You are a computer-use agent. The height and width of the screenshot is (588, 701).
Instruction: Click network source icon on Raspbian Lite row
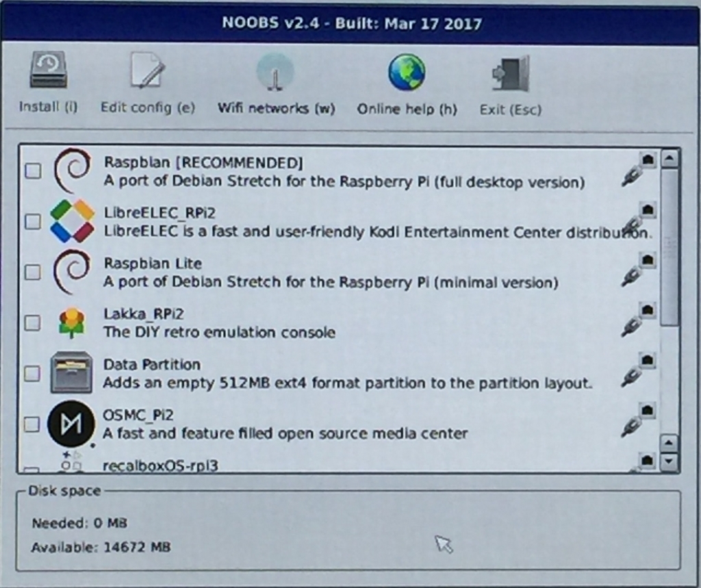[x=639, y=270]
